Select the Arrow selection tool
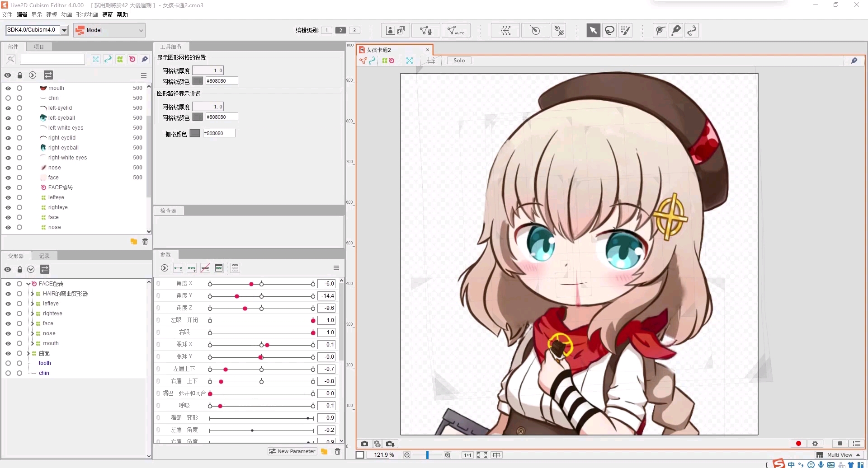 tap(593, 30)
